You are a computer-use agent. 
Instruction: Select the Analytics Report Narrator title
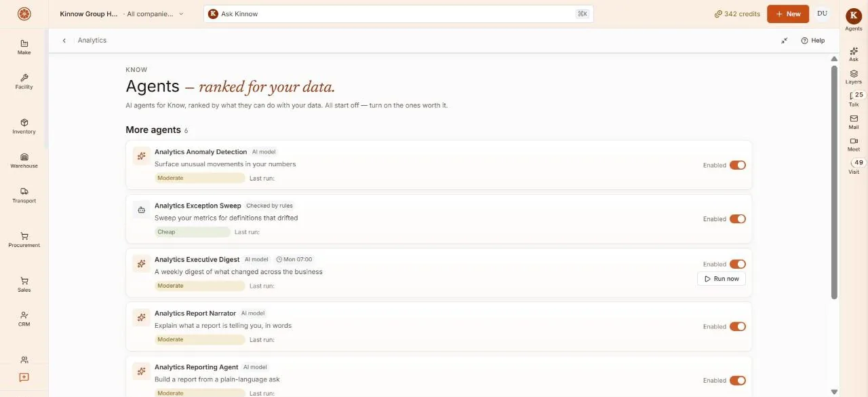click(195, 314)
